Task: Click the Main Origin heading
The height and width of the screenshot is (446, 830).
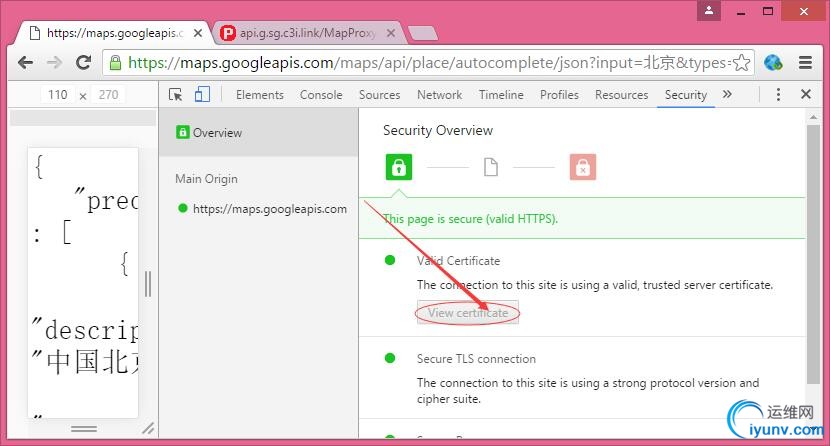Action: point(206,179)
